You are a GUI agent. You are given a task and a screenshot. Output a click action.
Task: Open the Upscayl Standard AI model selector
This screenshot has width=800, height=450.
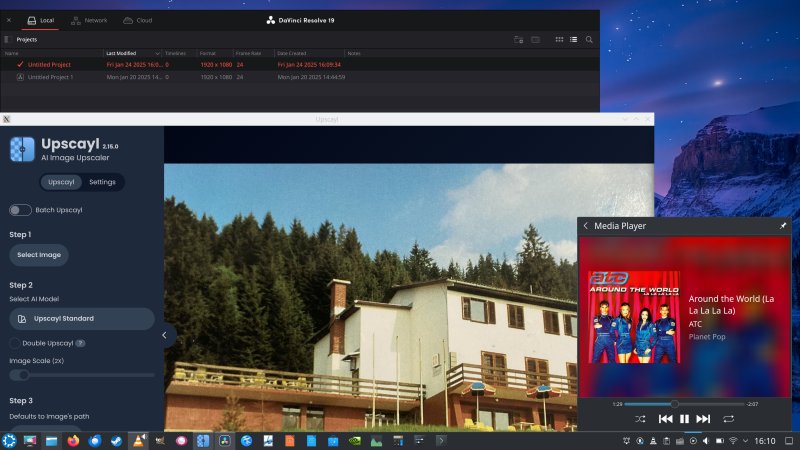tap(82, 318)
